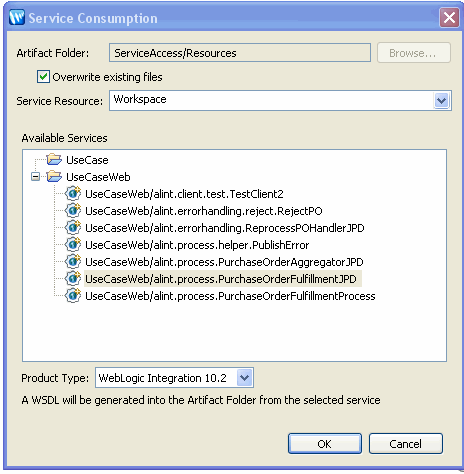464x474 pixels.
Task: Click the Workspace combo box field
Action: coord(280,100)
